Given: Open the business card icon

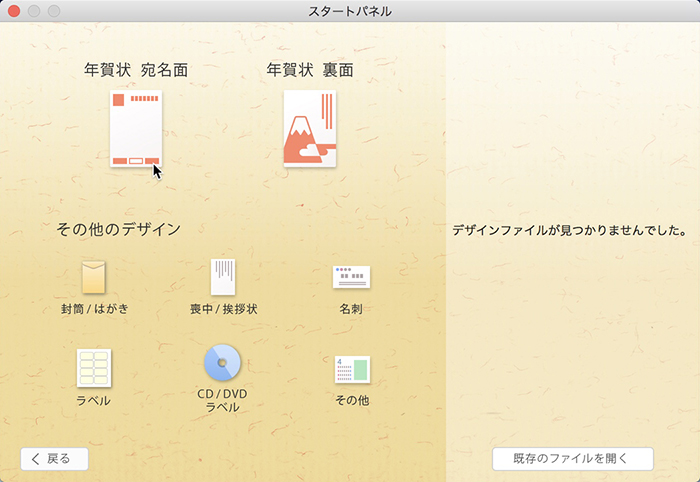Looking at the screenshot, I should click(x=351, y=277).
